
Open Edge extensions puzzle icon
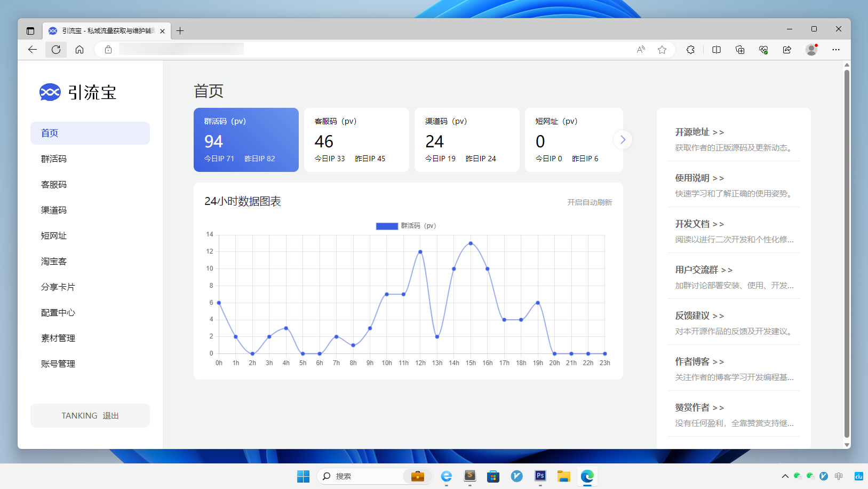(x=691, y=50)
